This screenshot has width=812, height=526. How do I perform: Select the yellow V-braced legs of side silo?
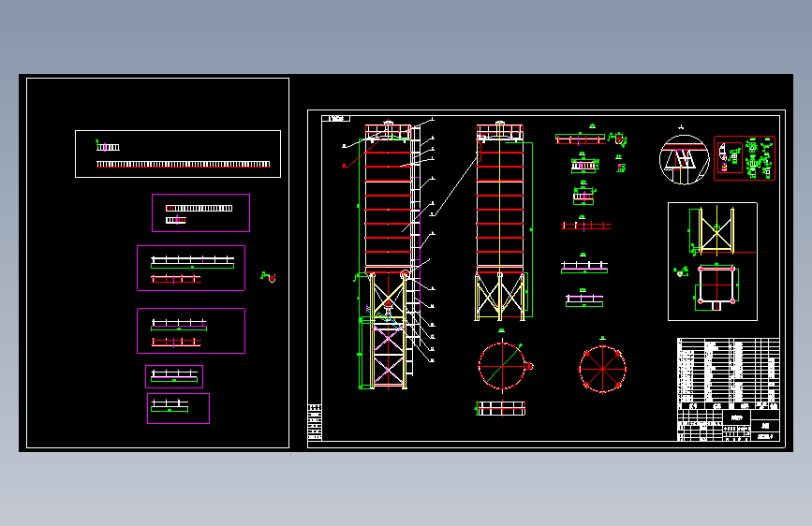click(500, 297)
